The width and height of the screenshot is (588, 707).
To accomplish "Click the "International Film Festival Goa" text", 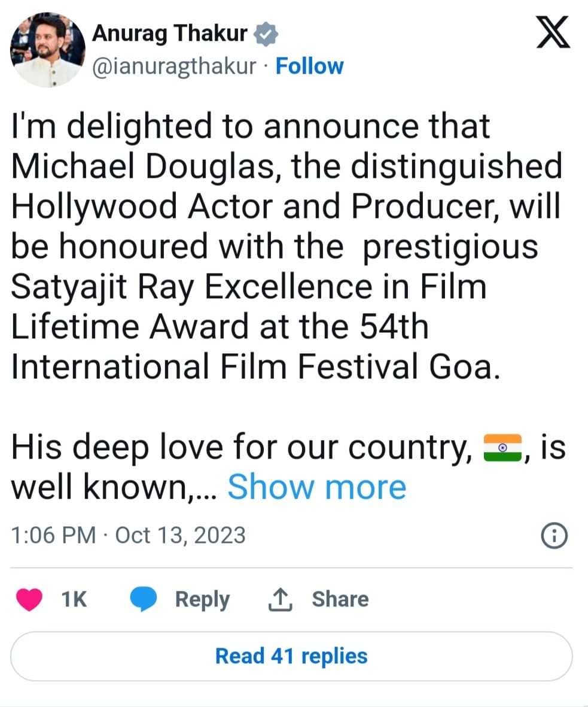I will tap(254, 366).
